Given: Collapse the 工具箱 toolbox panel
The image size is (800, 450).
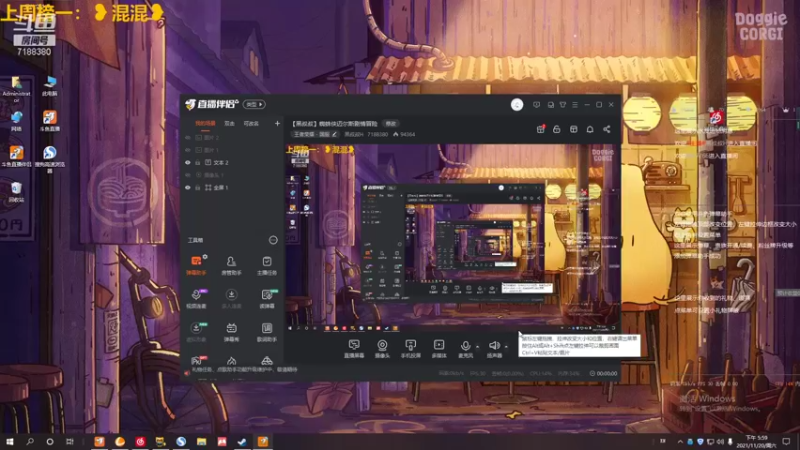Looking at the screenshot, I should pyautogui.click(x=273, y=240).
